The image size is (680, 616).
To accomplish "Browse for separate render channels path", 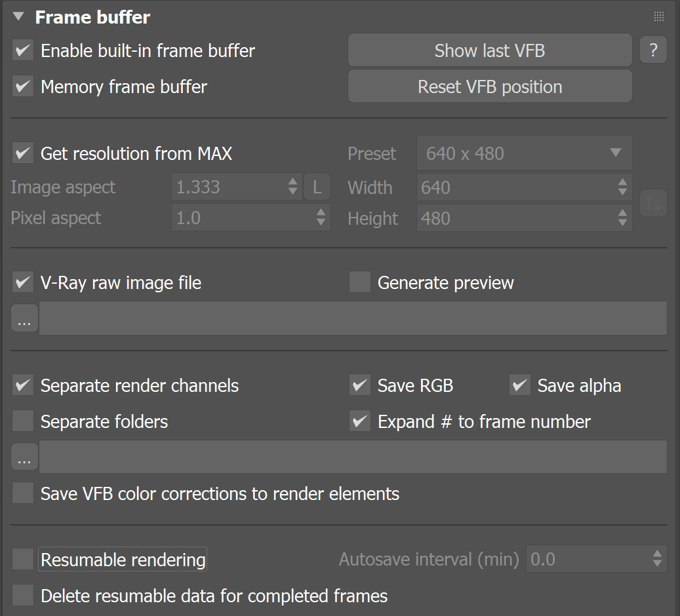I will click(24, 457).
